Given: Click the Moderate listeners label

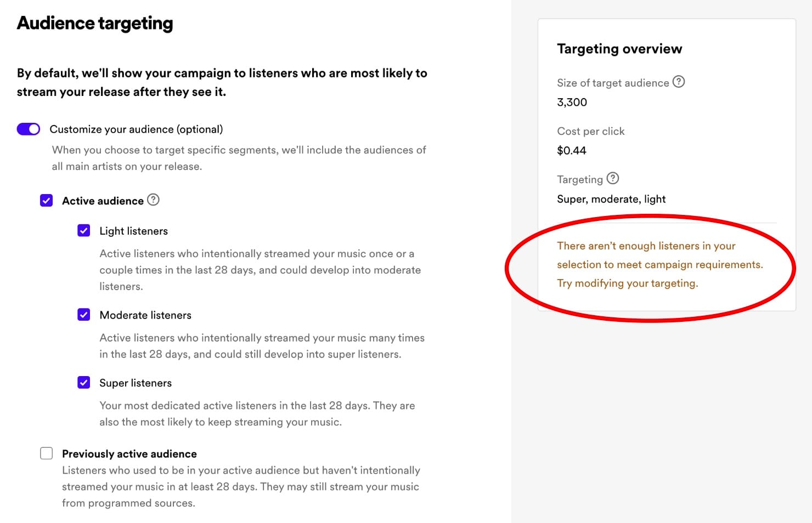Looking at the screenshot, I should [145, 315].
